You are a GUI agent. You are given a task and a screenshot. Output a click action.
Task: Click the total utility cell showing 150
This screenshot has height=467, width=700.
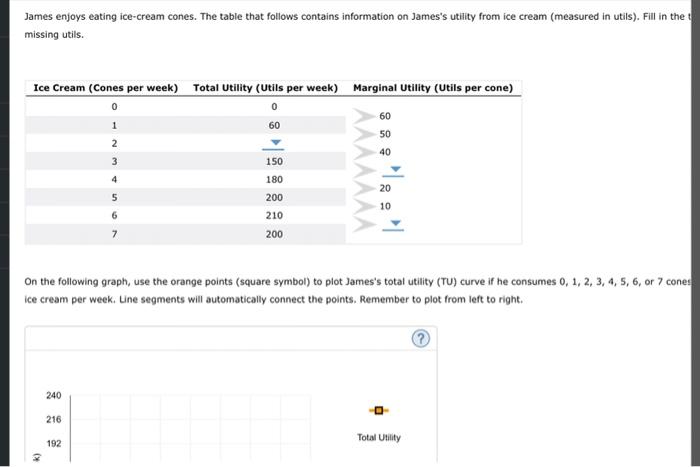click(x=274, y=161)
